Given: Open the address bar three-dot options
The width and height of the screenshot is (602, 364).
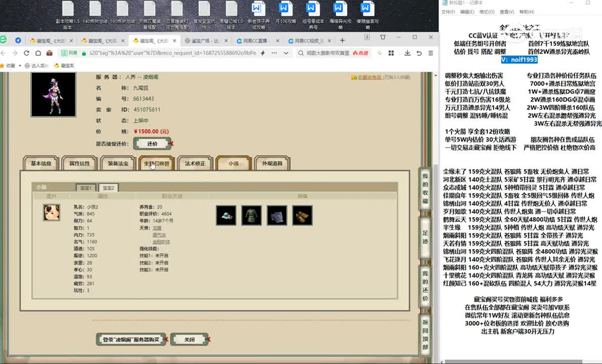Looking at the screenshot, I should click(x=275, y=53).
